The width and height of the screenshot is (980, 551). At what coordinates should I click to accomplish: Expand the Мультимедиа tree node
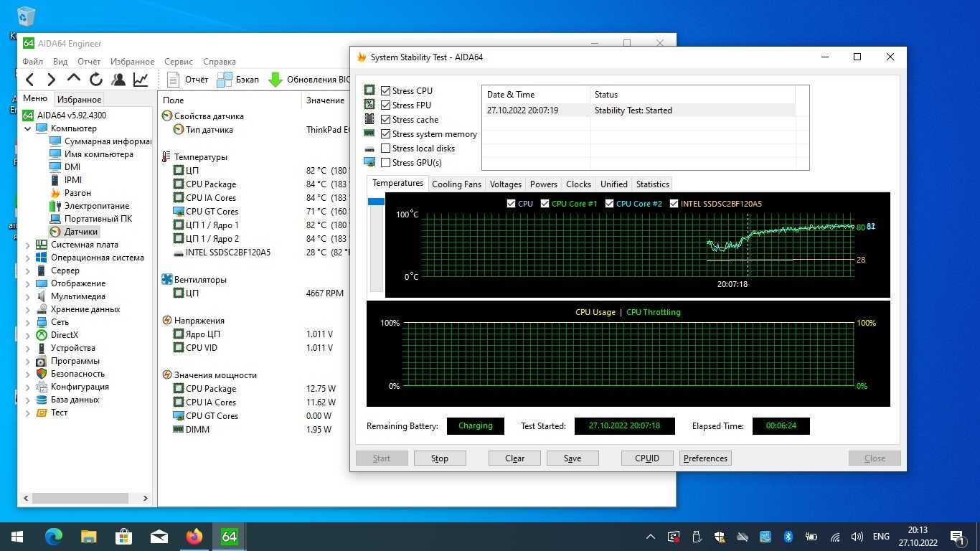(28, 296)
